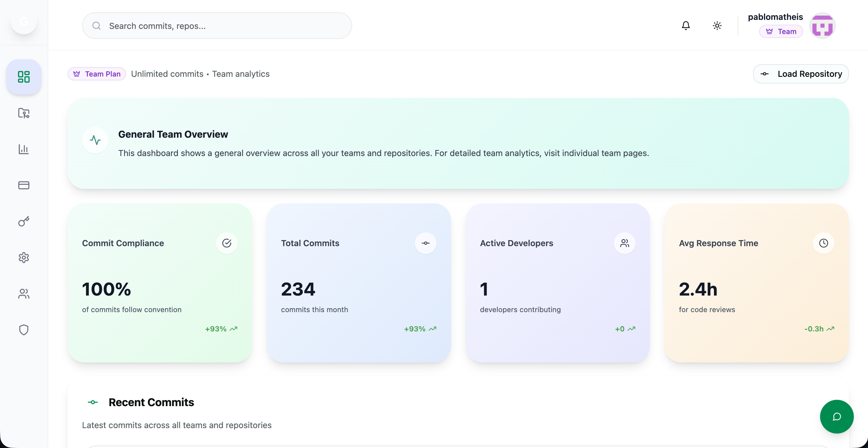Click the Commit Compliance check icon
The height and width of the screenshot is (448, 868).
[x=226, y=243]
